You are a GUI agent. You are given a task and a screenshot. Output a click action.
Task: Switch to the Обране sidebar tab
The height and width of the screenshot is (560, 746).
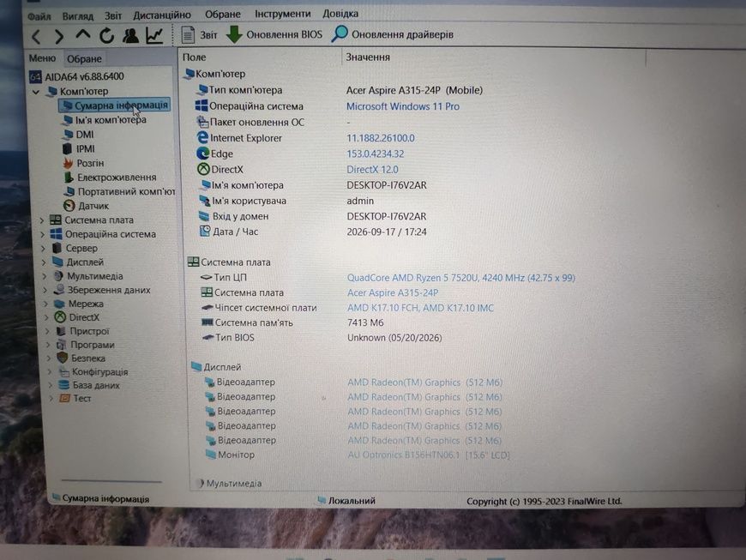point(84,58)
